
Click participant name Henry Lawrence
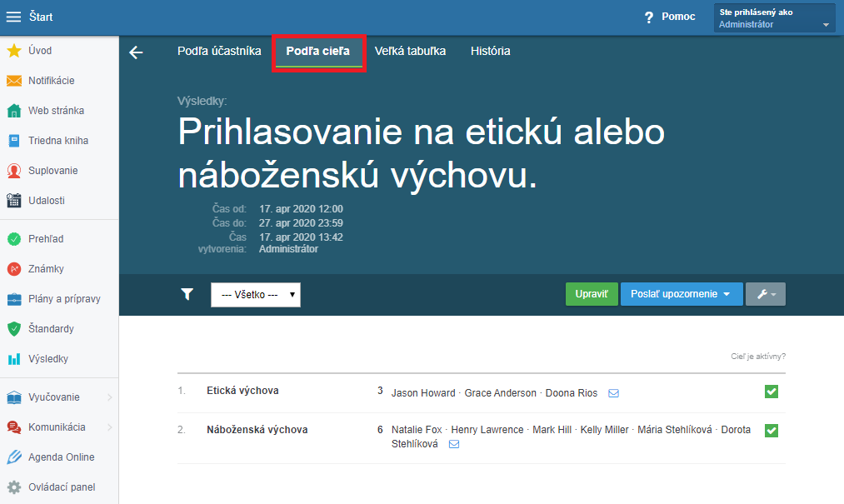(487, 430)
